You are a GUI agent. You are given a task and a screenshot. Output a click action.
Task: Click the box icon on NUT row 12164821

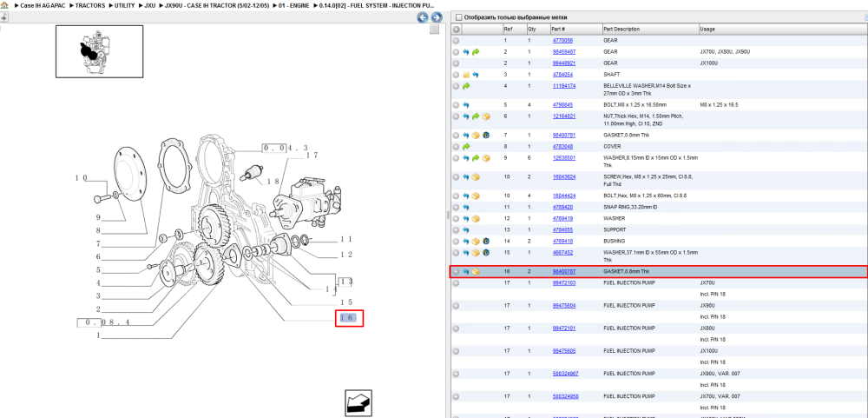point(485,116)
